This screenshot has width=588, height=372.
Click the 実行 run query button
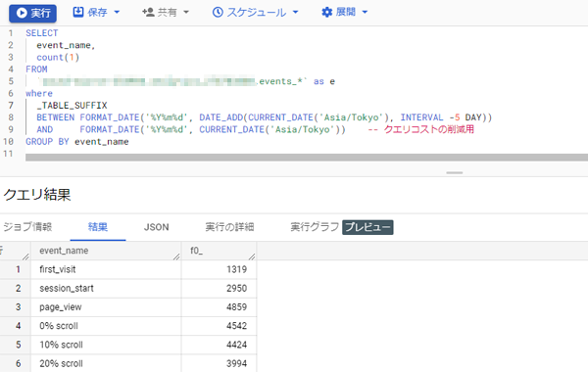(32, 13)
